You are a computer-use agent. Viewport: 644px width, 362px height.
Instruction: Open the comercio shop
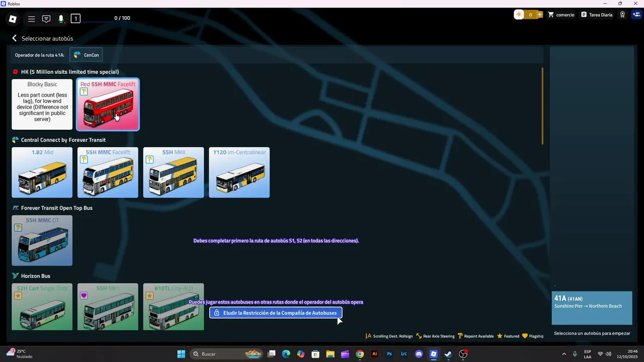[x=561, y=15]
